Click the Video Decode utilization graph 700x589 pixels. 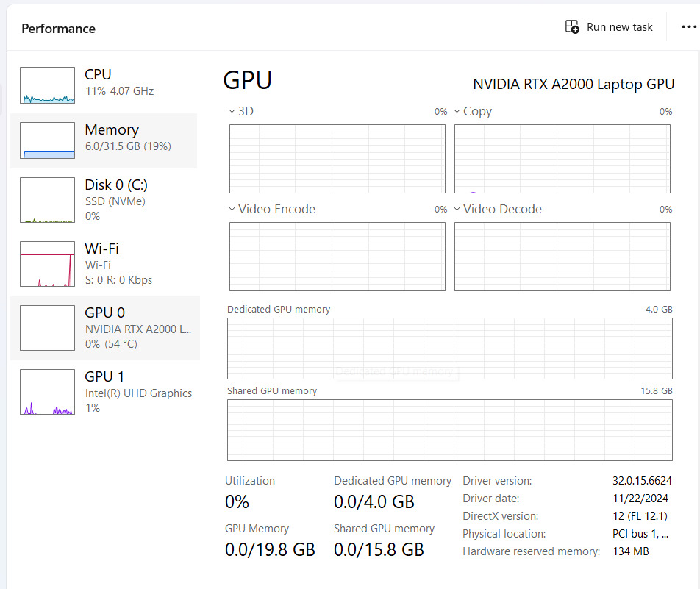coord(562,257)
